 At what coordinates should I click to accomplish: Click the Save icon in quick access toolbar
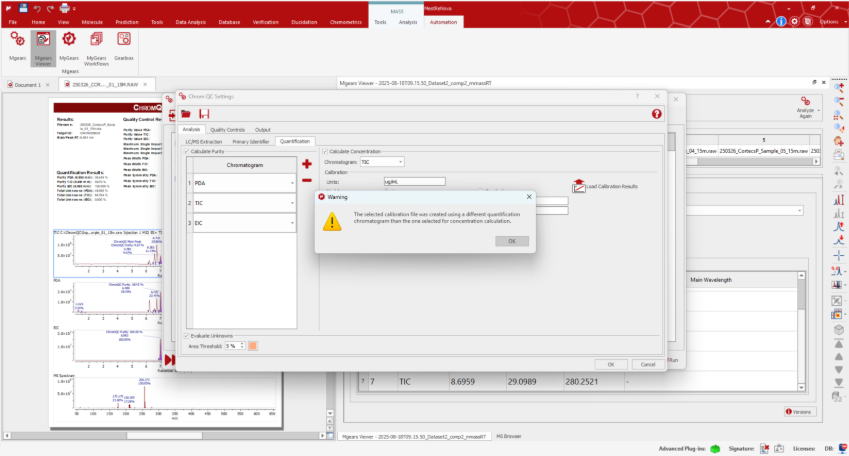(23, 8)
